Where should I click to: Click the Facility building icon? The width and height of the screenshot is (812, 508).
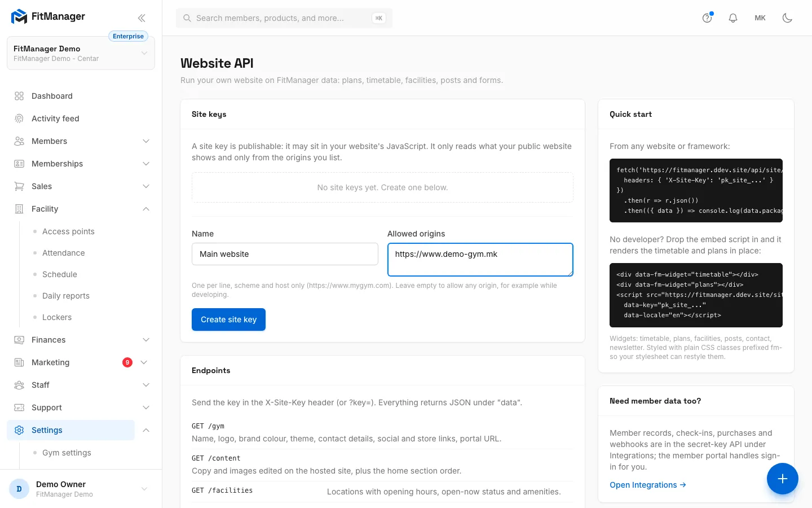coord(19,209)
